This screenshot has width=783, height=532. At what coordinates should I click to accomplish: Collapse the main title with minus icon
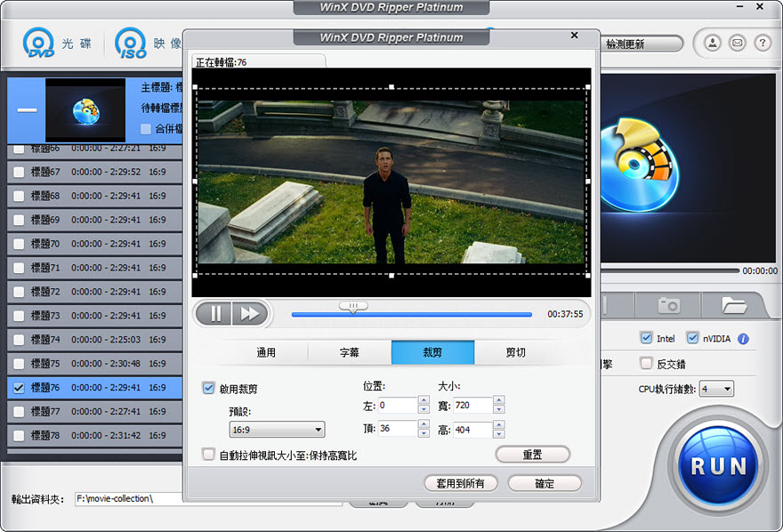click(x=27, y=109)
